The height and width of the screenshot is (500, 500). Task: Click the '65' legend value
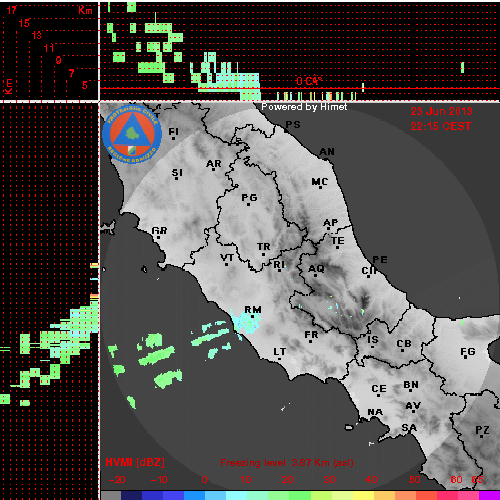[477, 480]
